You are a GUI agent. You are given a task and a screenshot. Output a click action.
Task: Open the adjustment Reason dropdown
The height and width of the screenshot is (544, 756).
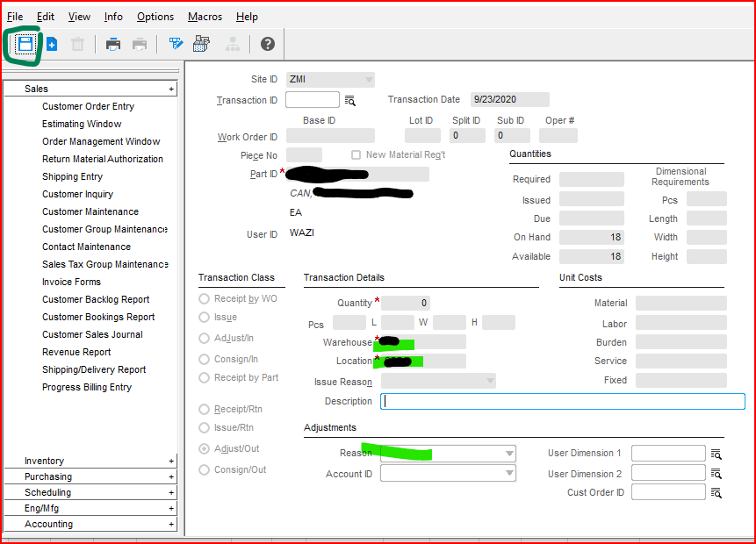pos(509,454)
